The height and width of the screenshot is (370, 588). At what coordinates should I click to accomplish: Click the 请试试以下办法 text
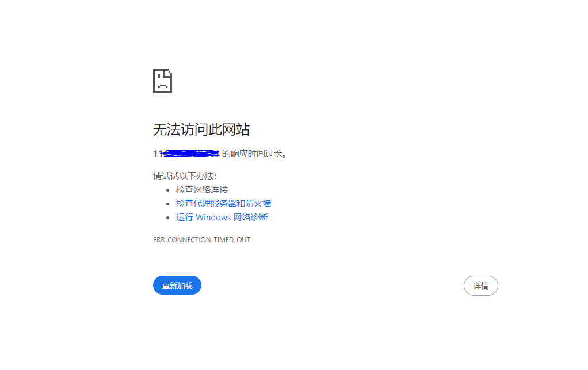click(x=185, y=176)
